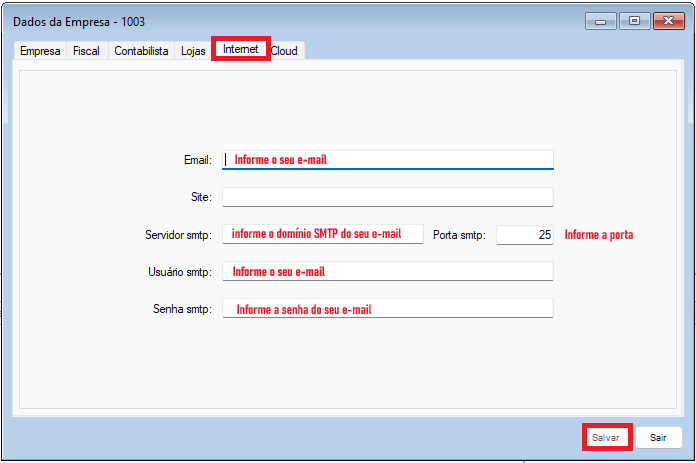Click the "Porta smtp:" label text
This screenshot has height=463, width=696.
pyautogui.click(x=459, y=235)
